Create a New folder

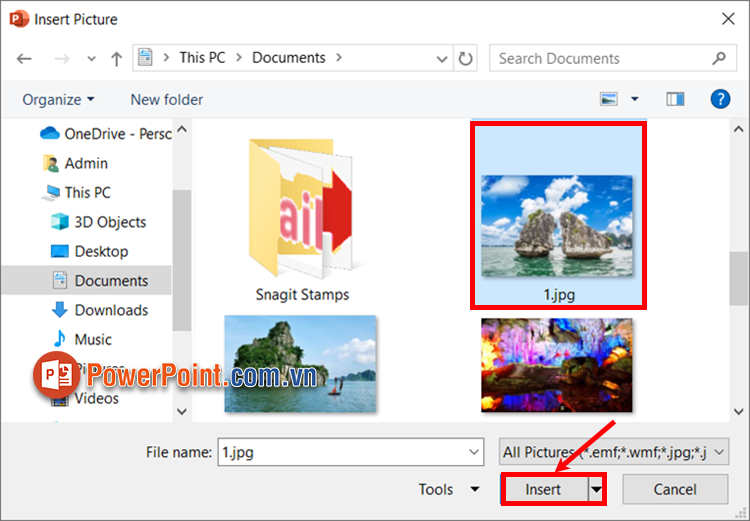[166, 100]
